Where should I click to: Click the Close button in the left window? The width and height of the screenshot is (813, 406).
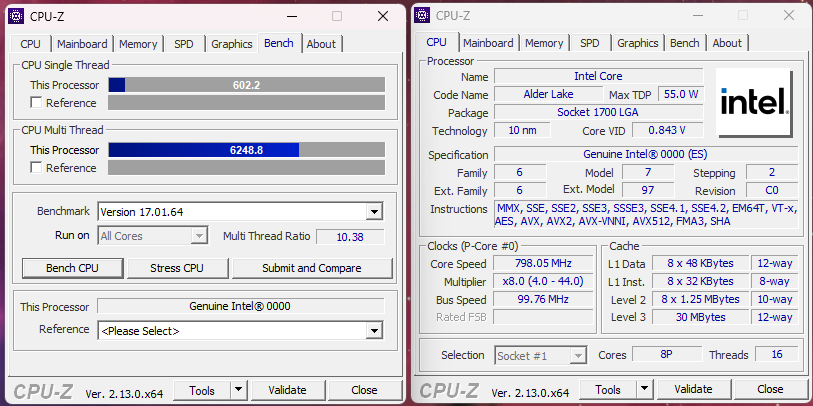tap(365, 390)
